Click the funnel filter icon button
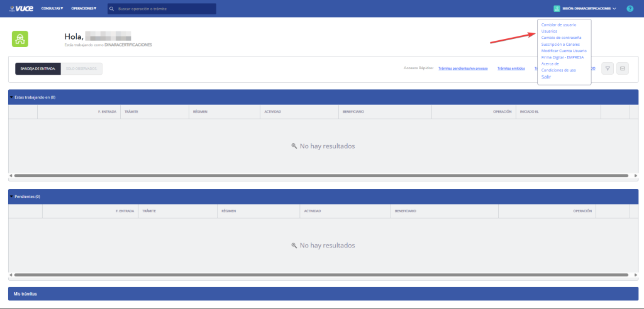The image size is (644, 309). click(x=608, y=68)
